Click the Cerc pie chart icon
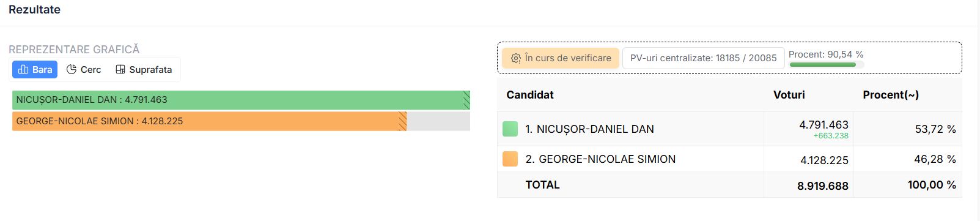Viewport: 980px width, 221px height. (x=72, y=70)
